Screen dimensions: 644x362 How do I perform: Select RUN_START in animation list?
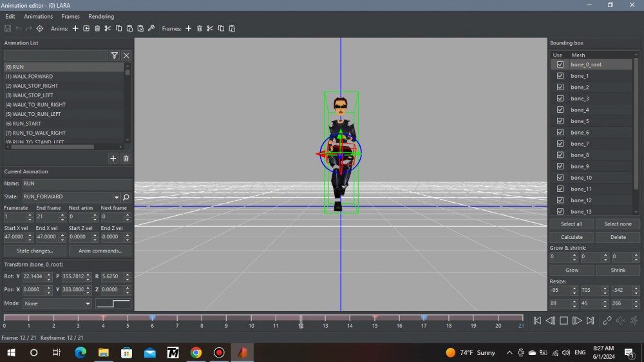click(x=64, y=124)
